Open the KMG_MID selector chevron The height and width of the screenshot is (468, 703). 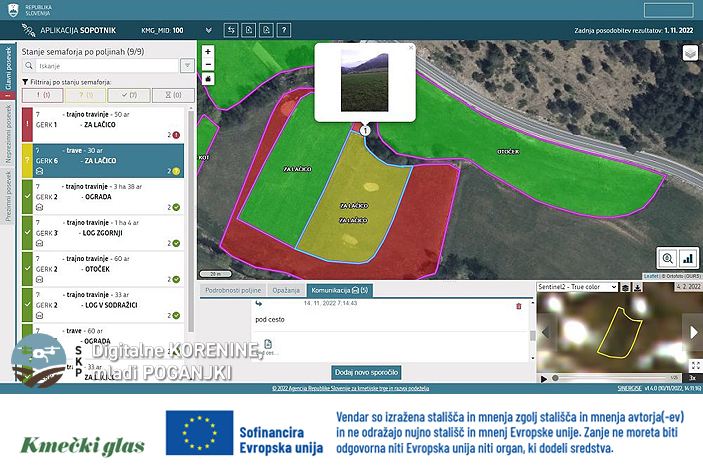(208, 30)
